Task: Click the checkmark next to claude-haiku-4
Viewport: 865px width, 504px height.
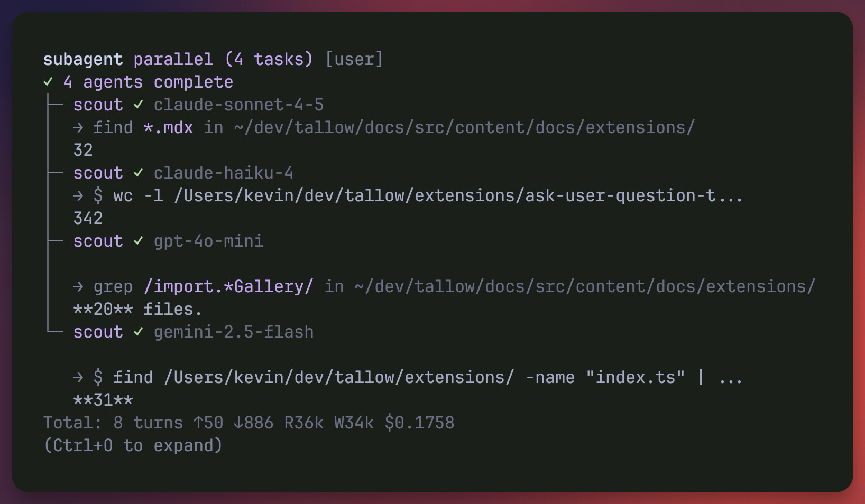Action: click(x=139, y=173)
